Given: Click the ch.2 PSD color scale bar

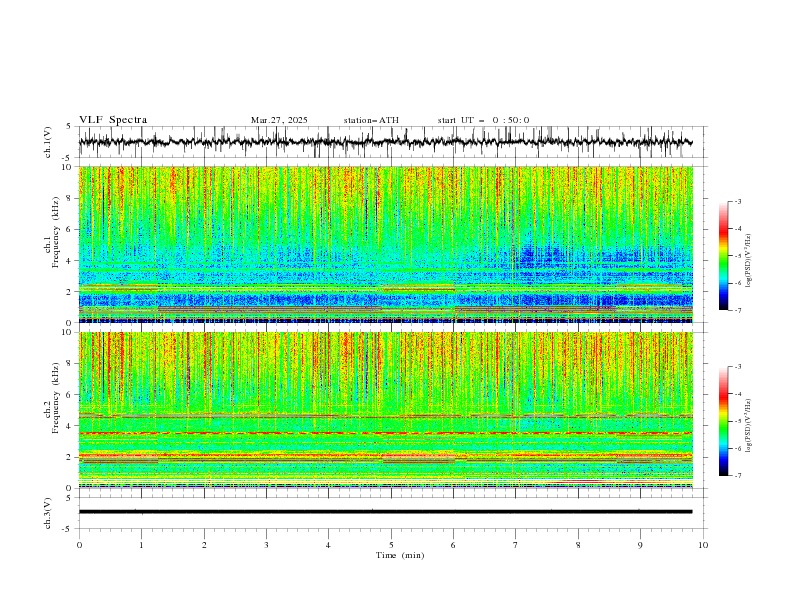Looking at the screenshot, I should point(723,421).
